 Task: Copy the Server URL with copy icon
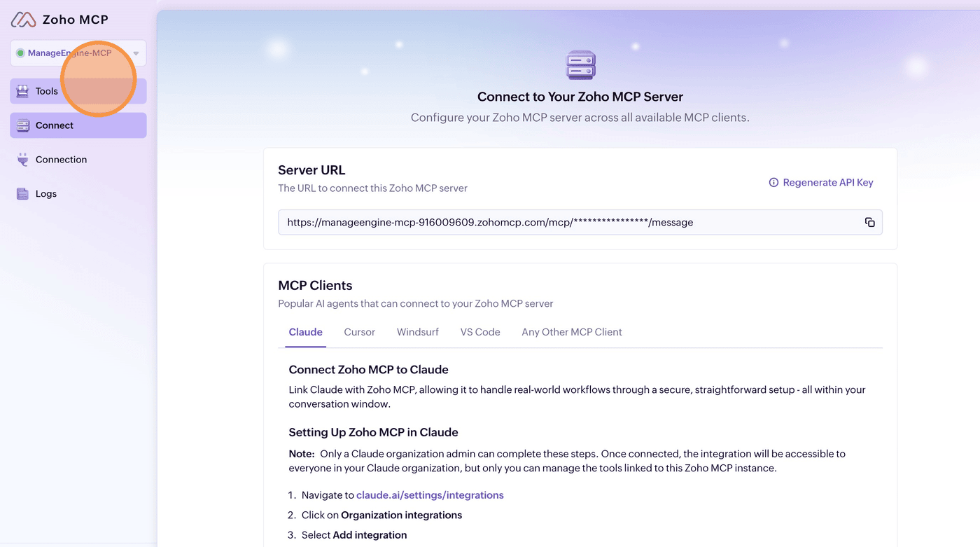point(869,222)
